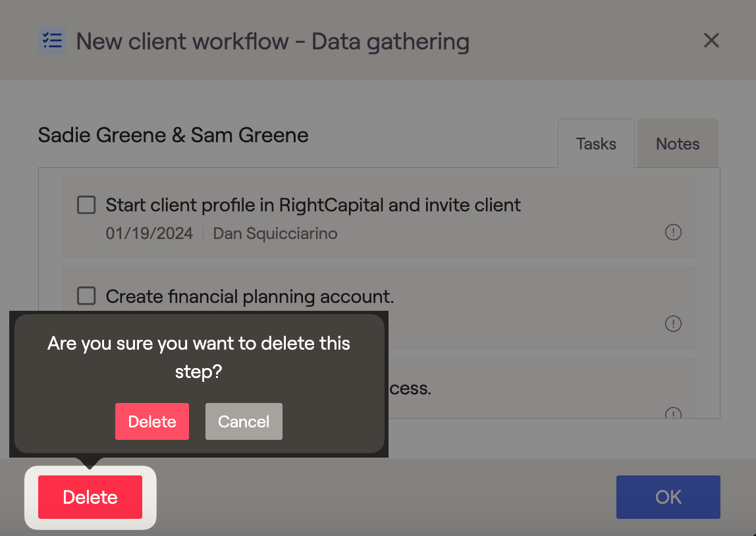Select the Create financial planning account task text

point(250,297)
